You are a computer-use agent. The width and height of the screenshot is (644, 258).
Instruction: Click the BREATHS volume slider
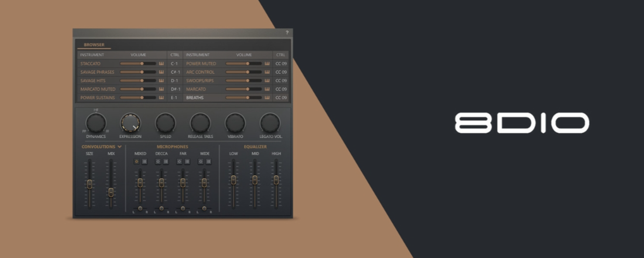(x=244, y=97)
